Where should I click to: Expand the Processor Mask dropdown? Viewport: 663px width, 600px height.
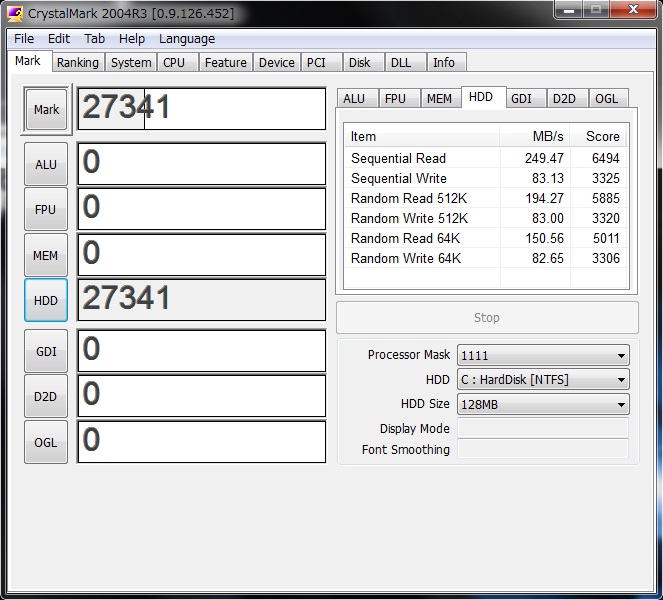(543, 355)
